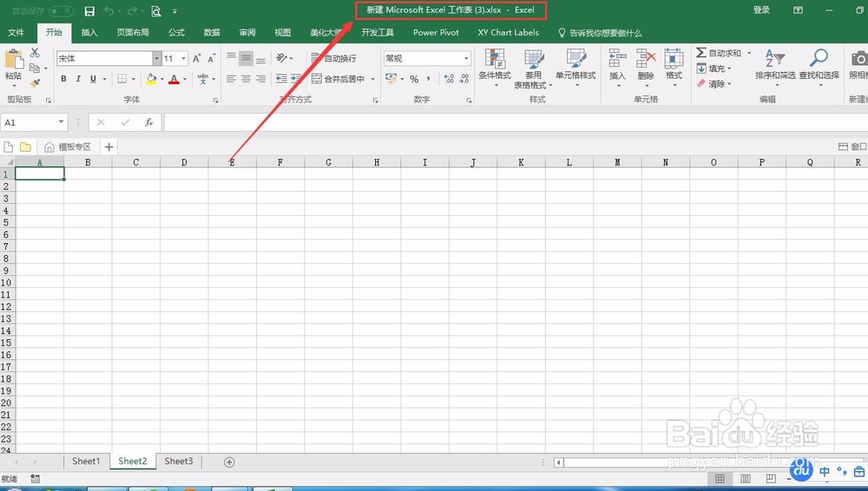Switch to the Power Pivot tab

pos(437,33)
